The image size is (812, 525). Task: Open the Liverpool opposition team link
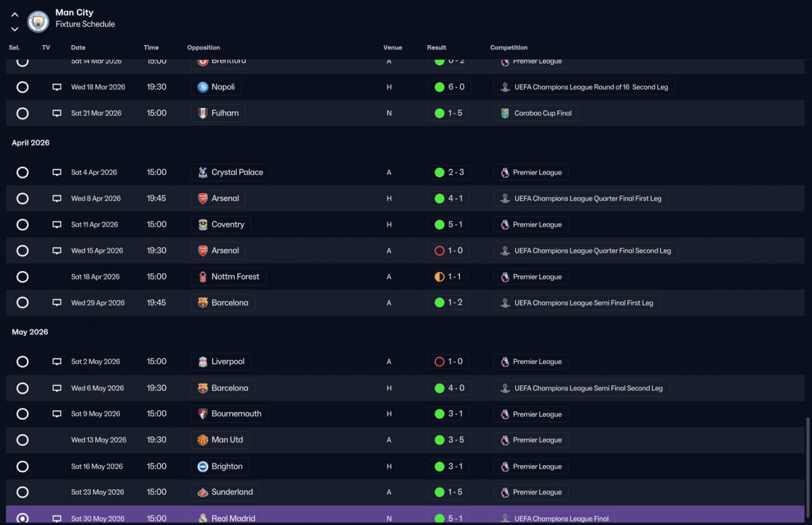click(x=221, y=362)
